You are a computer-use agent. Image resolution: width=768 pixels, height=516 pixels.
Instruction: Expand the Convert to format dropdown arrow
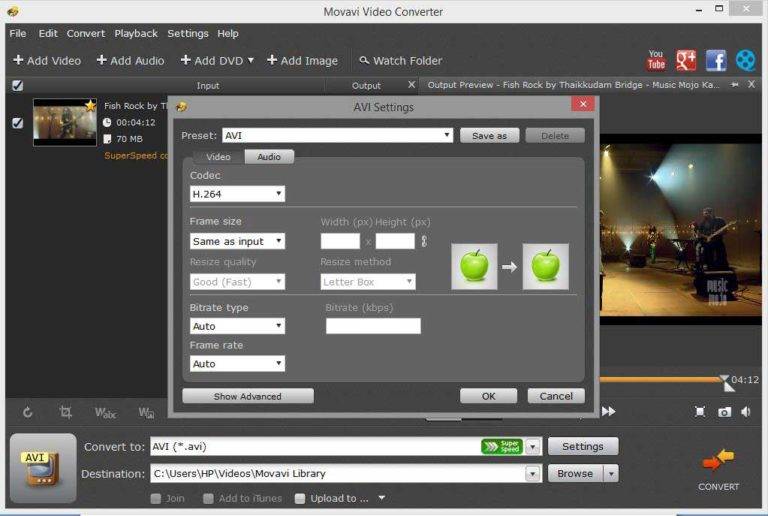point(533,446)
